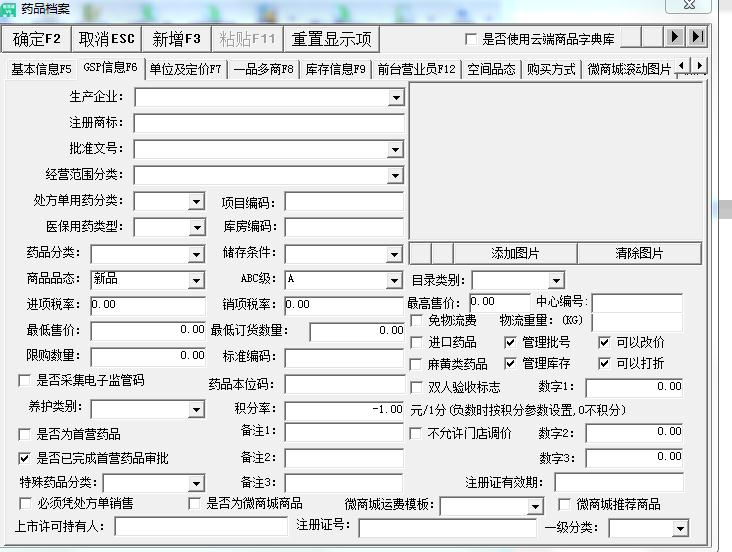The height and width of the screenshot is (552, 732).
Task: Expand the 目录类别 dropdown
Action: pyautogui.click(x=556, y=281)
